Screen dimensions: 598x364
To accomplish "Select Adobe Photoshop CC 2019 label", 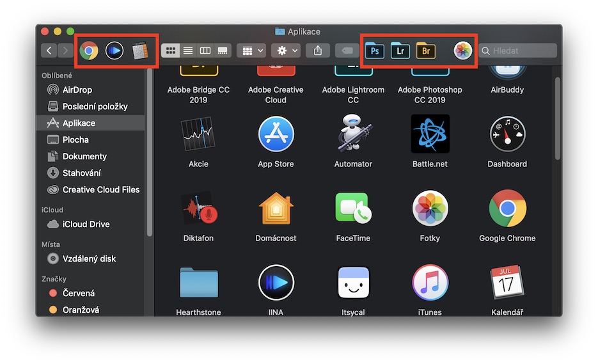I will point(430,95).
